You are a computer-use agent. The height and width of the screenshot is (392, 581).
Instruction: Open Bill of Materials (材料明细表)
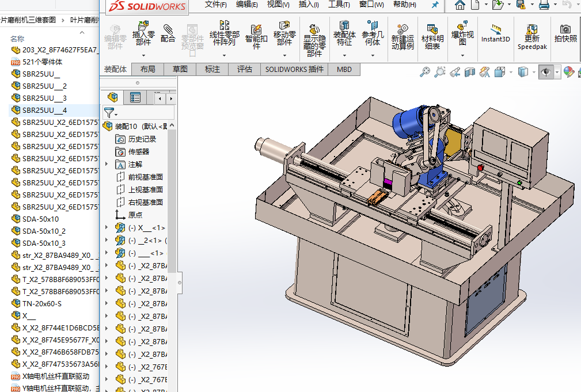(432, 37)
